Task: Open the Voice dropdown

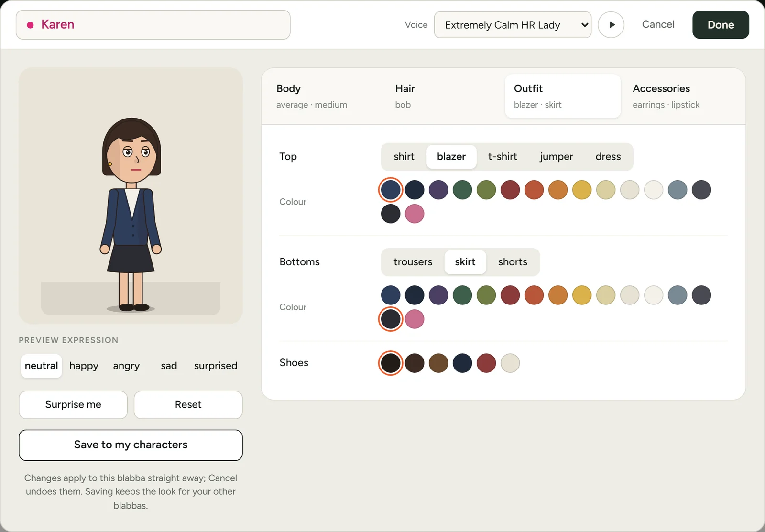Action: pyautogui.click(x=513, y=25)
